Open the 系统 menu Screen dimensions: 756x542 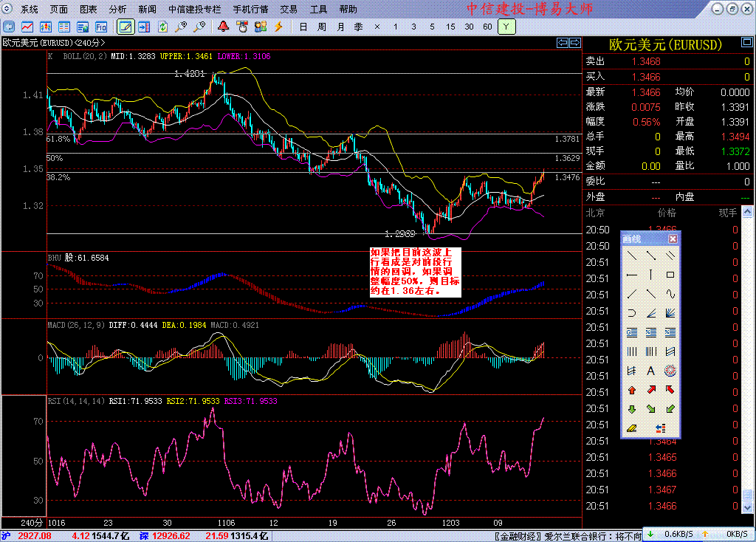click(x=29, y=9)
